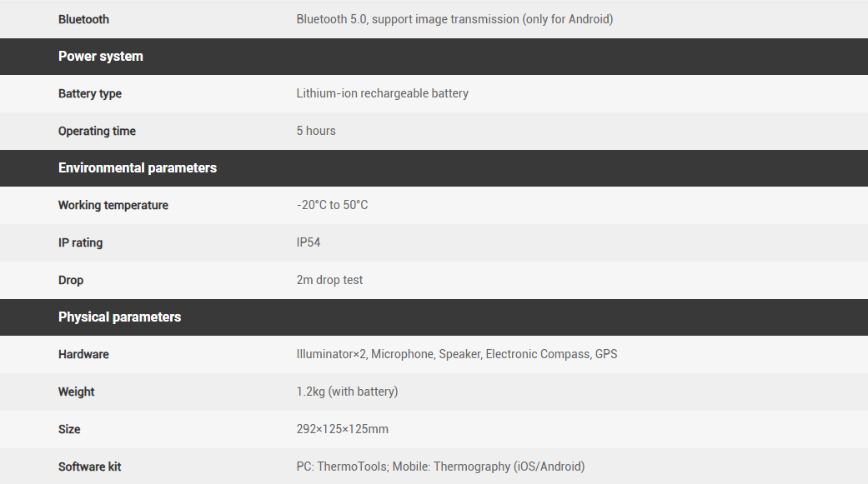This screenshot has width=868, height=484.
Task: Select the Illuminator×2, Microphone, Speaker hardware list
Action: tap(457, 355)
